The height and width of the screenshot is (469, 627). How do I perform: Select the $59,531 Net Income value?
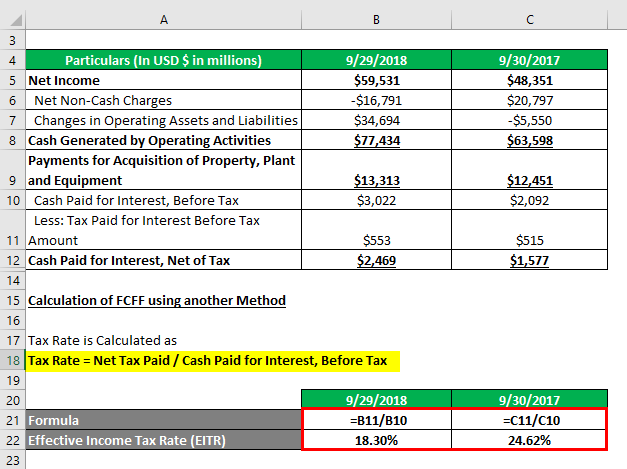point(376,80)
